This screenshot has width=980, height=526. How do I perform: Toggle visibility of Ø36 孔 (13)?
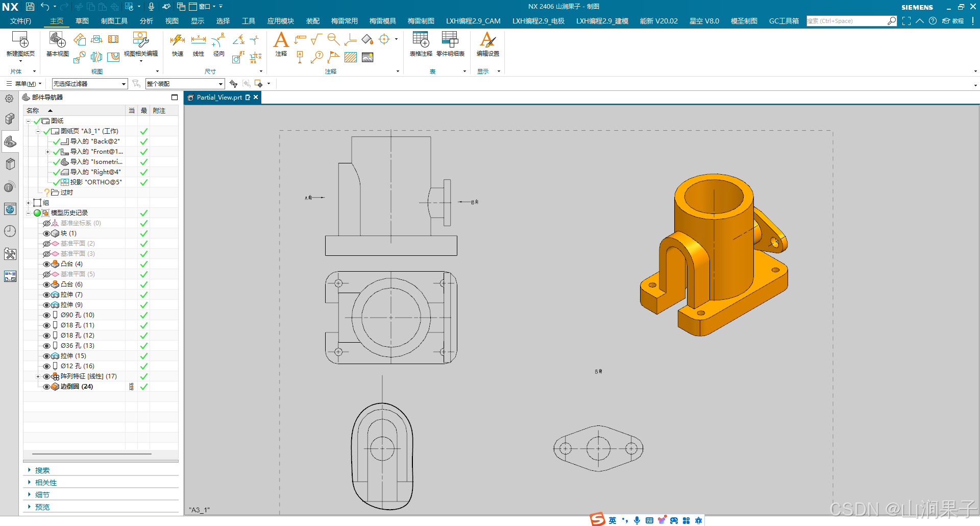[46, 346]
